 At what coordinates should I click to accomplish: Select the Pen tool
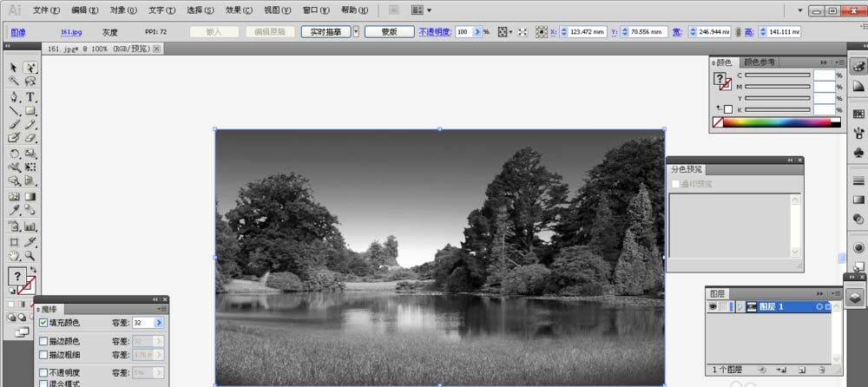pos(14,97)
